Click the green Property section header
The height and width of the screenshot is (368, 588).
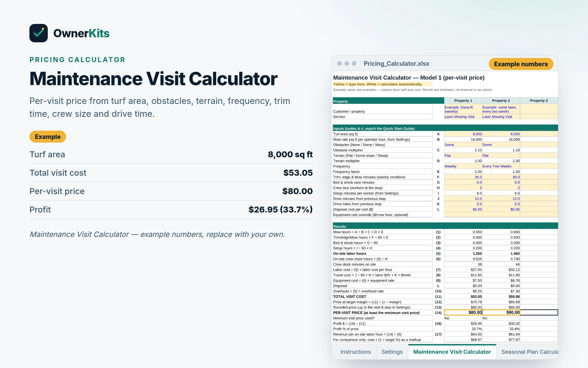388,101
